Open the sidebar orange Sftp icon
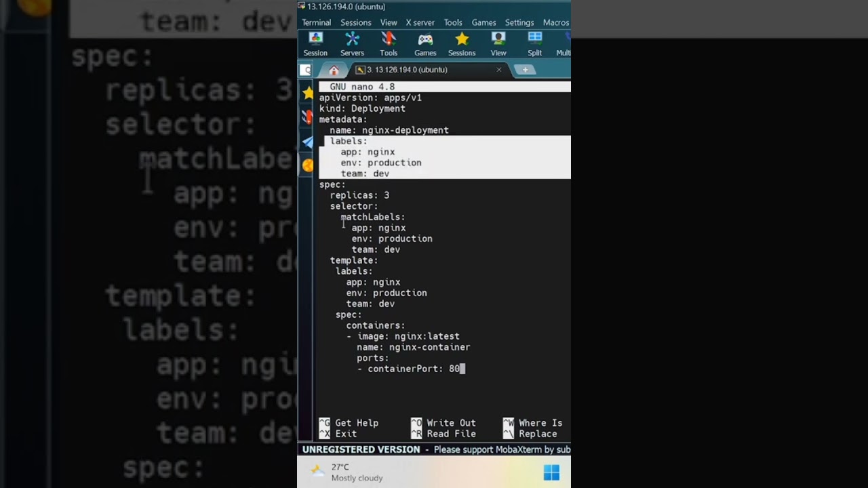The image size is (868, 488). [x=308, y=165]
